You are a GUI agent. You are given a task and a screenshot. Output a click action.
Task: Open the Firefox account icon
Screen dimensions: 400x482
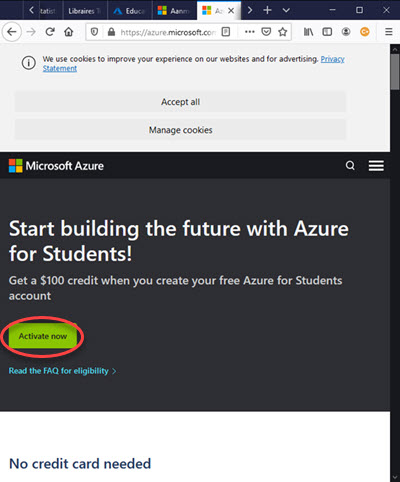pos(346,32)
